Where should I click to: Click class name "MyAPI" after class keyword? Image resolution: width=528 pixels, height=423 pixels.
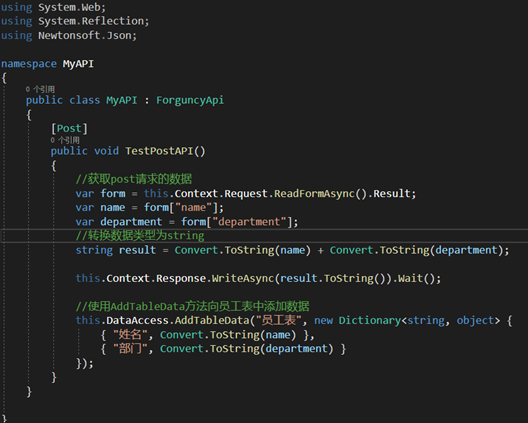122,100
